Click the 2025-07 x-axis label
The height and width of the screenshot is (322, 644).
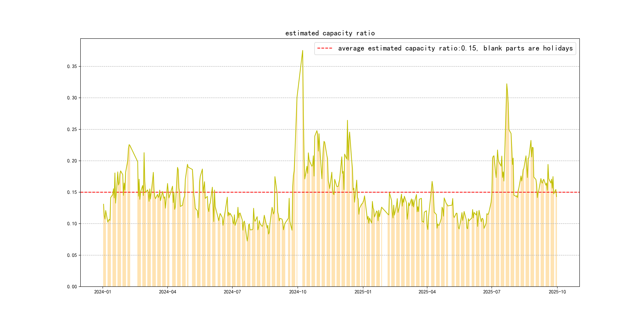(x=492, y=292)
